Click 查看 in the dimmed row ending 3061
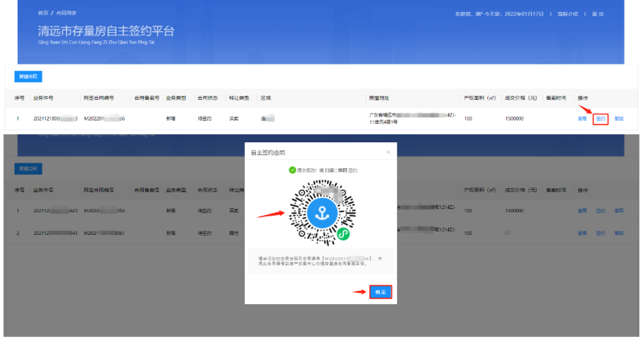Screen dimensions: 644x341 tap(582, 233)
